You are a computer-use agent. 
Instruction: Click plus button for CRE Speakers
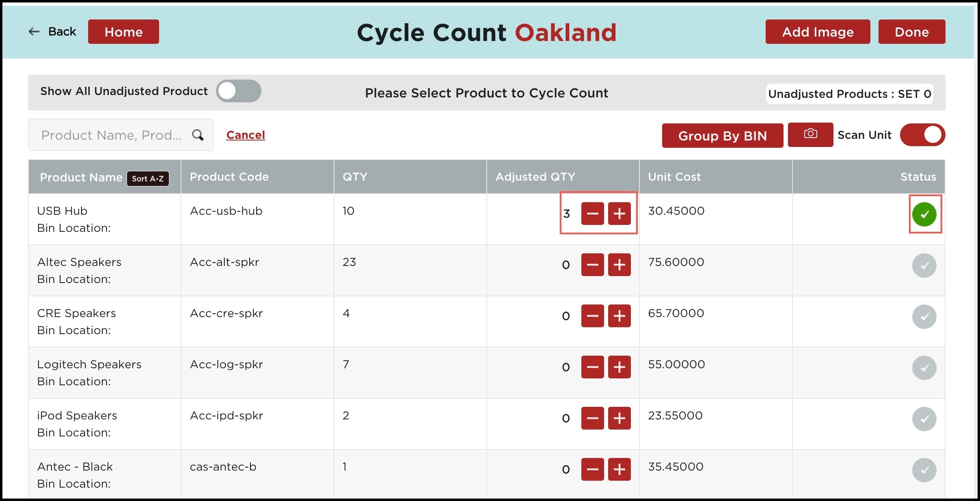click(x=619, y=316)
